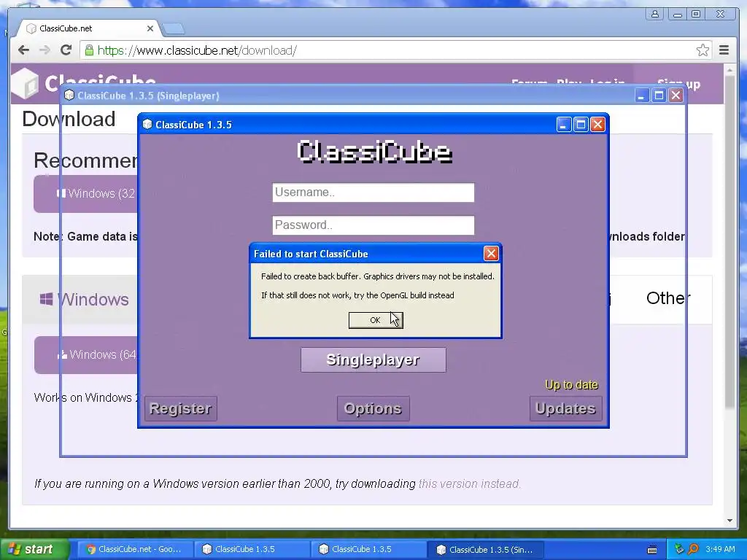This screenshot has height=560, width=747.
Task: Select the Windows platform tab on webpage
Action: (85, 300)
